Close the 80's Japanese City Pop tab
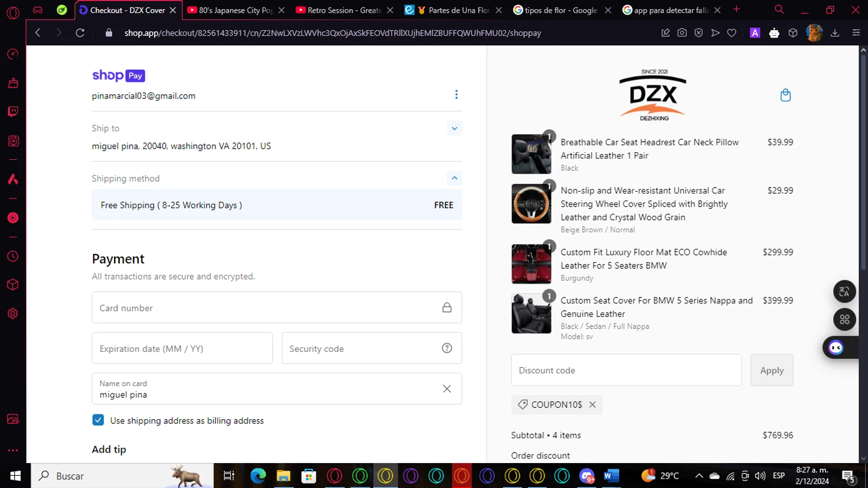868x488 pixels. (281, 10)
